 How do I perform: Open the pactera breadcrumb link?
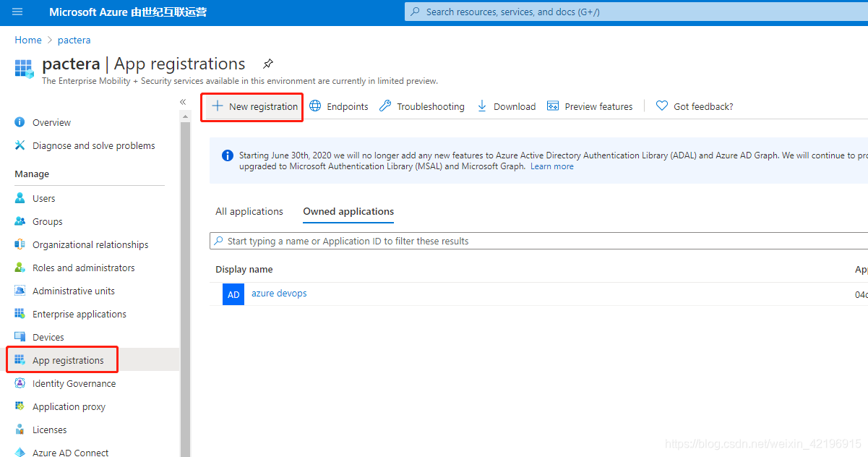(x=74, y=40)
